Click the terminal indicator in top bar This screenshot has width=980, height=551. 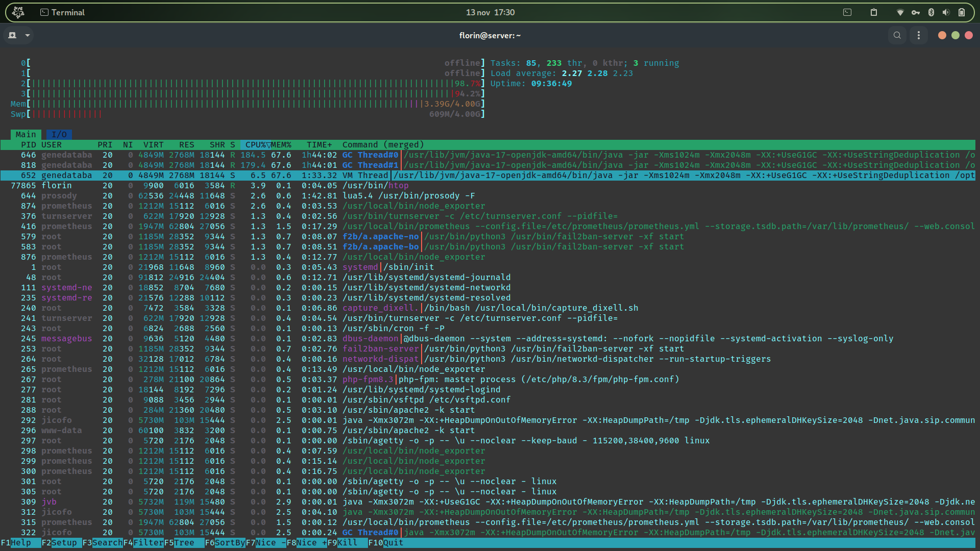pos(847,12)
